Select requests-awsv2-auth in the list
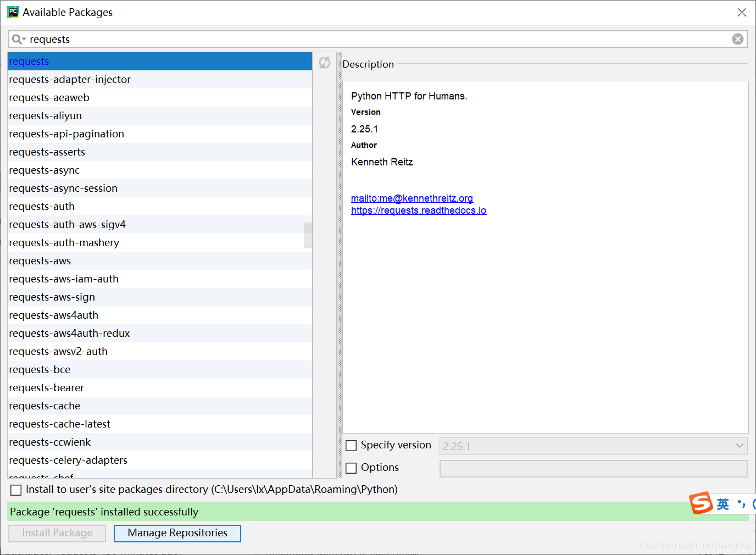The width and height of the screenshot is (756, 555). [x=160, y=351]
